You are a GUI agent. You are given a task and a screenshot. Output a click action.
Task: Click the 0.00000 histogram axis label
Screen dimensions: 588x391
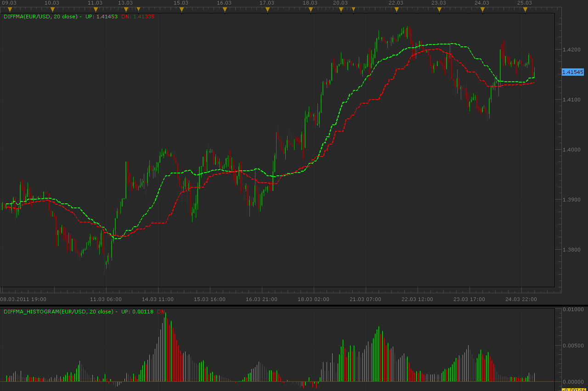tap(573, 382)
